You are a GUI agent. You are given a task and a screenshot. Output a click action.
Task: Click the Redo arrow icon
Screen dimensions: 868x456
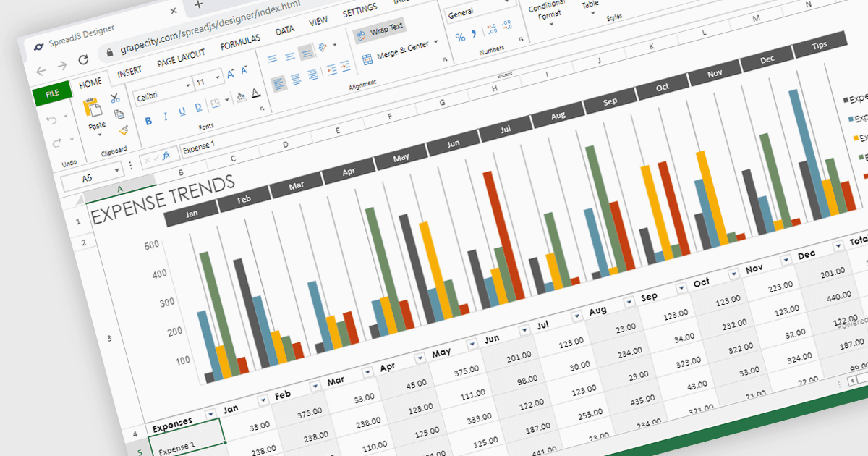[x=57, y=143]
